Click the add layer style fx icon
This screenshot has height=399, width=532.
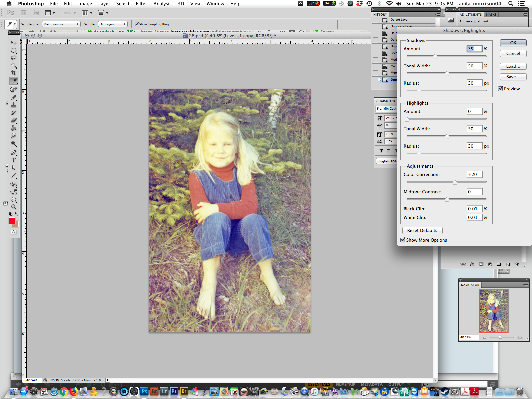[472, 264]
